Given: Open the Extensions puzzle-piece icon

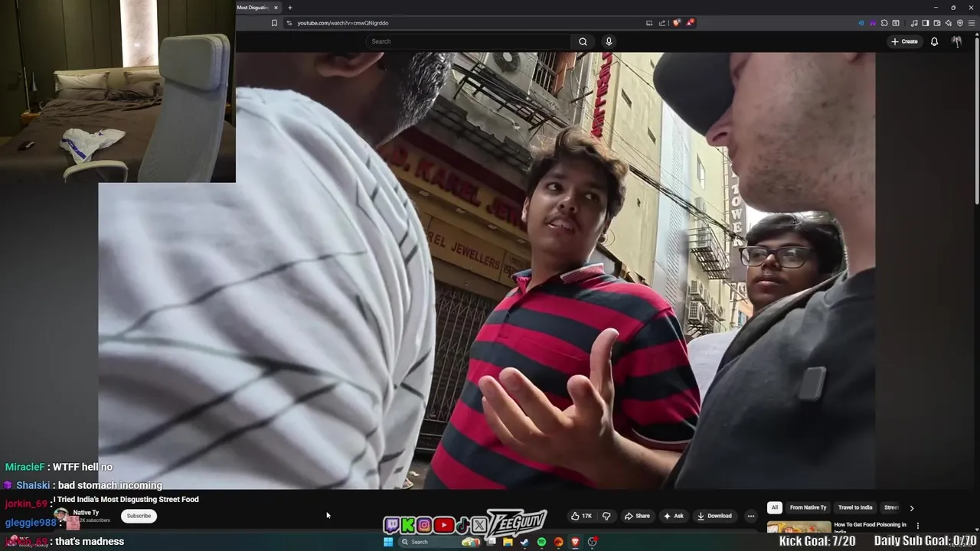Looking at the screenshot, I should coord(884,23).
